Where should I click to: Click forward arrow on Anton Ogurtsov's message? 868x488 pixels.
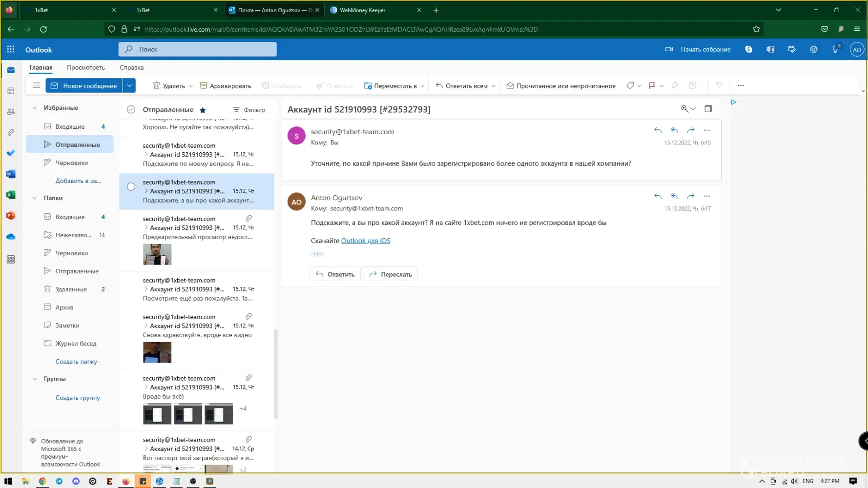click(690, 196)
